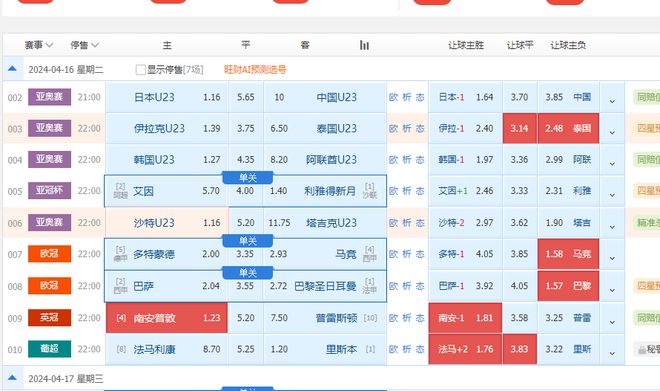Select 伊拉克U23 home win odds 1.39
Screen dimensions: 660x391
coord(167,128)
